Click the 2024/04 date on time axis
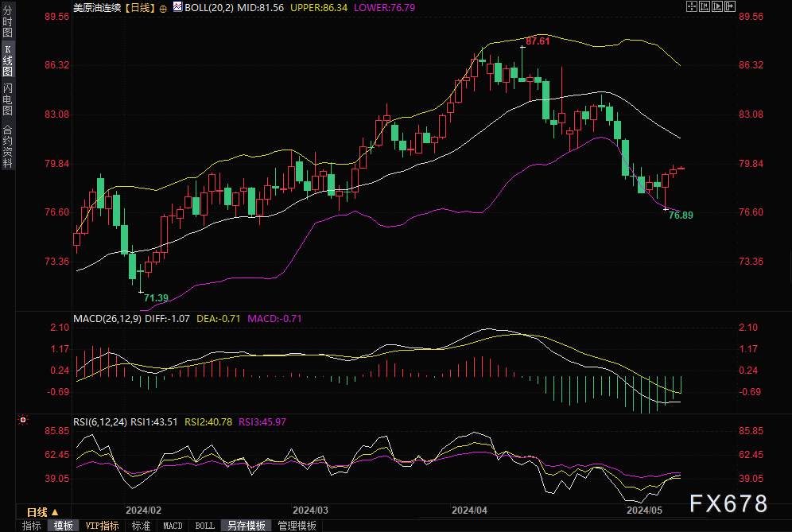Viewport: 792px width, 532px height. point(469,511)
